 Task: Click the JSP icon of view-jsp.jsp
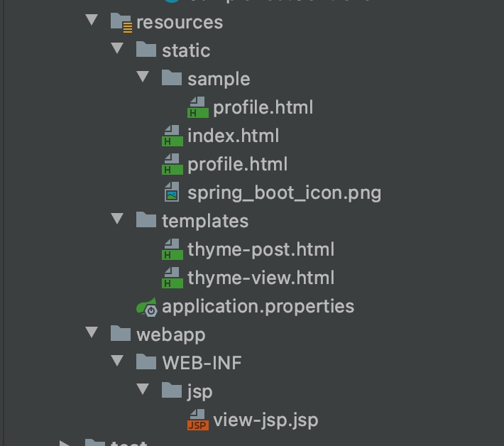tap(197, 420)
